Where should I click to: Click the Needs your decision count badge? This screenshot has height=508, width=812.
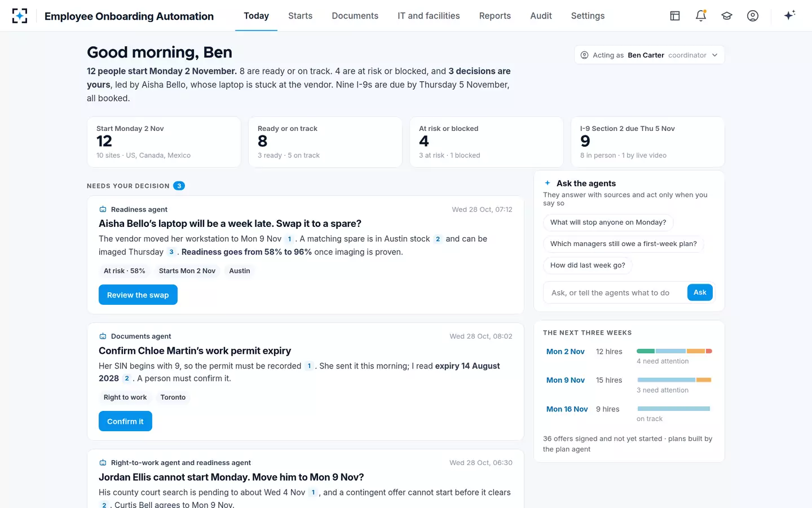coord(179,186)
